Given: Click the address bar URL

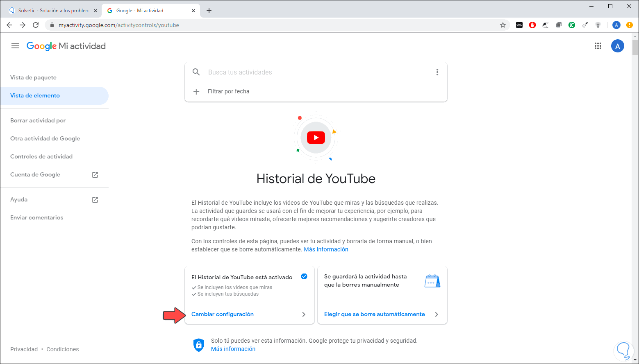Looking at the screenshot, I should (x=119, y=25).
